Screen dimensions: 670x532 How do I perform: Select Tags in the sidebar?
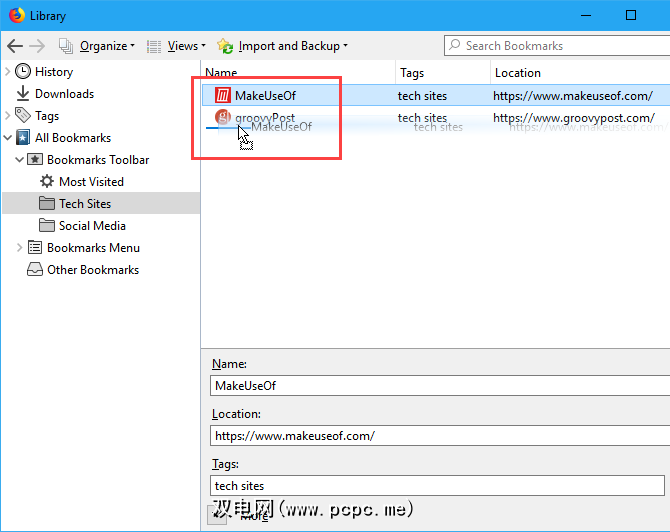pyautogui.click(x=47, y=116)
